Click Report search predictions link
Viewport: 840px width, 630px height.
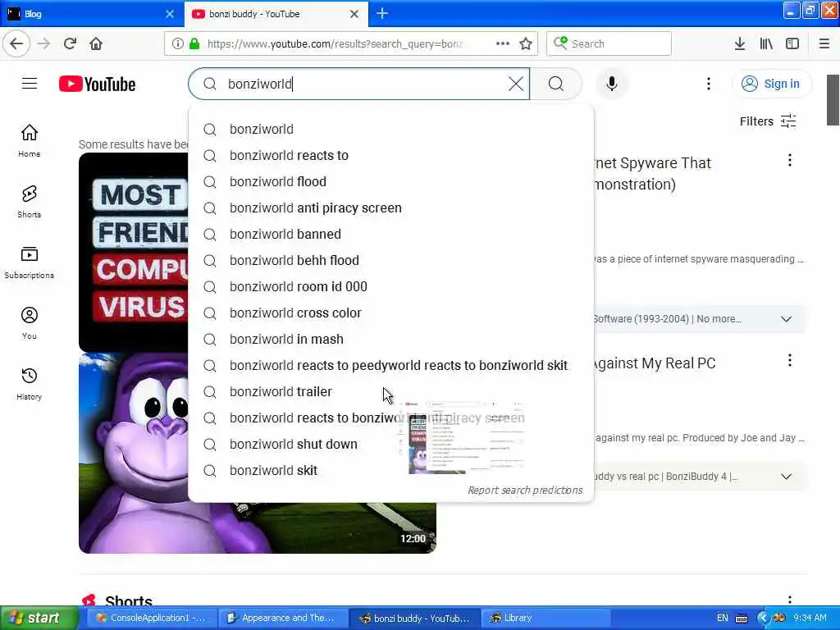[525, 491]
